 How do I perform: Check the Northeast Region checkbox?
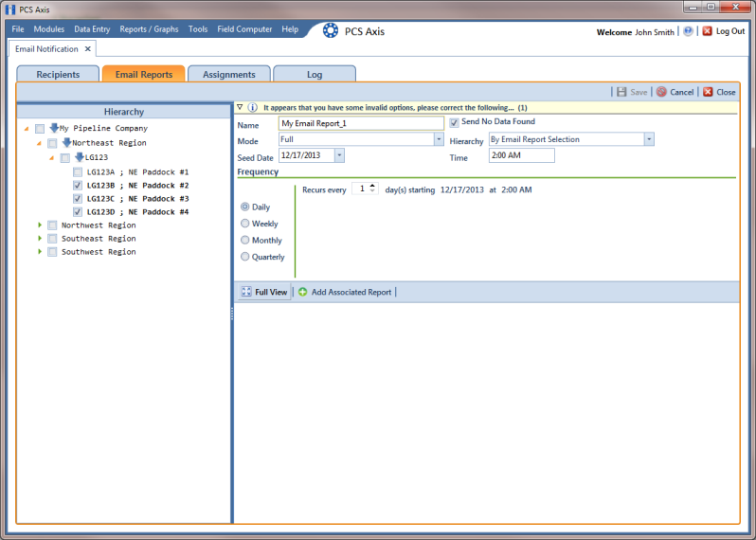pos(52,143)
